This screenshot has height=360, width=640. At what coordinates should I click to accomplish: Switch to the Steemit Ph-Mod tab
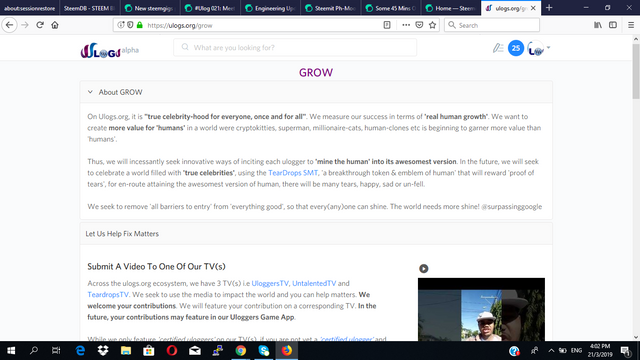point(331,8)
